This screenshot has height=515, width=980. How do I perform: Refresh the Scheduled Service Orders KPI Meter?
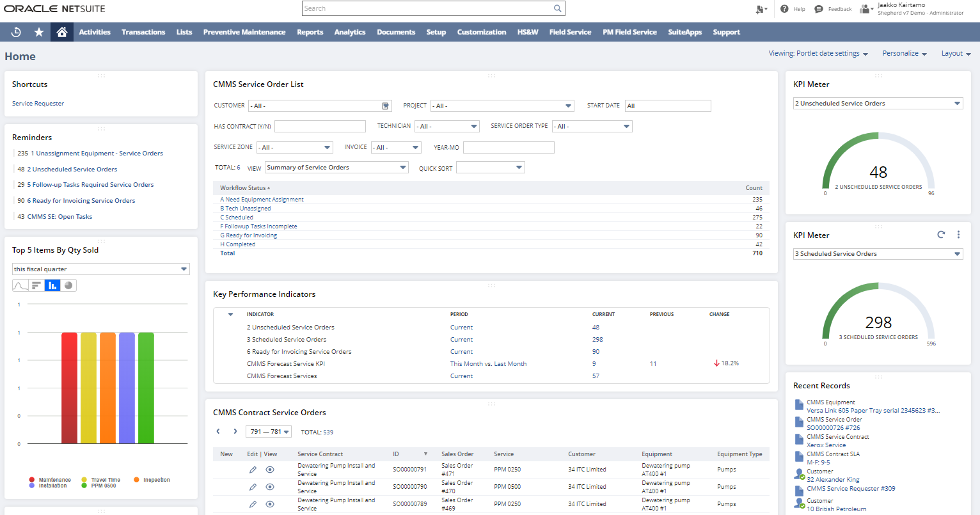click(x=941, y=235)
